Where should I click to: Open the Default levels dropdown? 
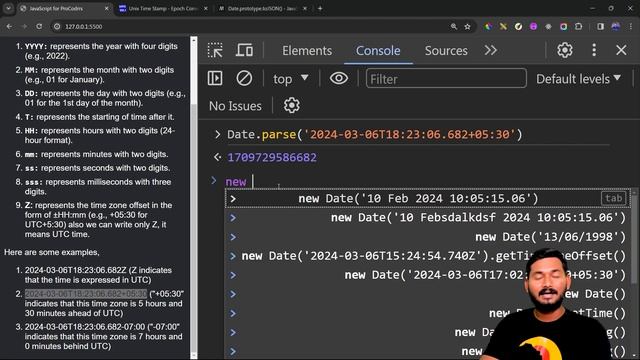coord(578,79)
